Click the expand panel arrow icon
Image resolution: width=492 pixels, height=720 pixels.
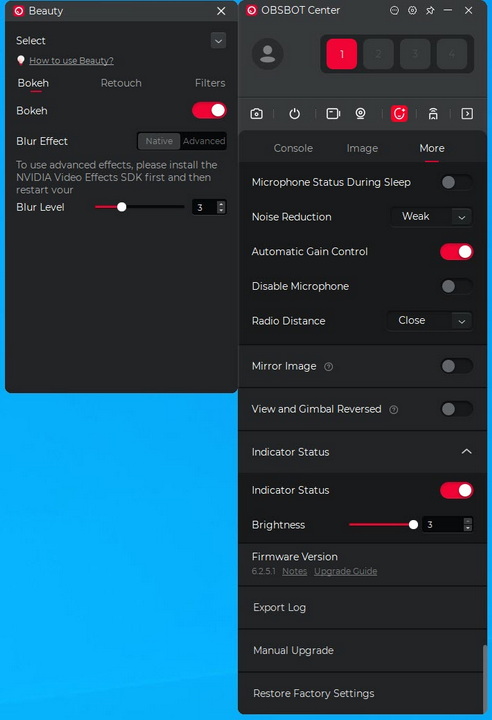[467, 113]
